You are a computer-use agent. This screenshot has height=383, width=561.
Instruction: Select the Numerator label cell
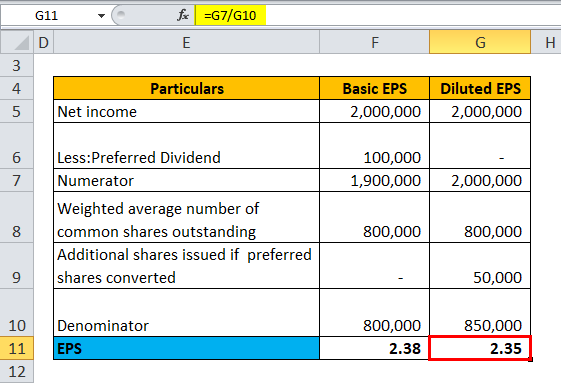click(x=186, y=180)
